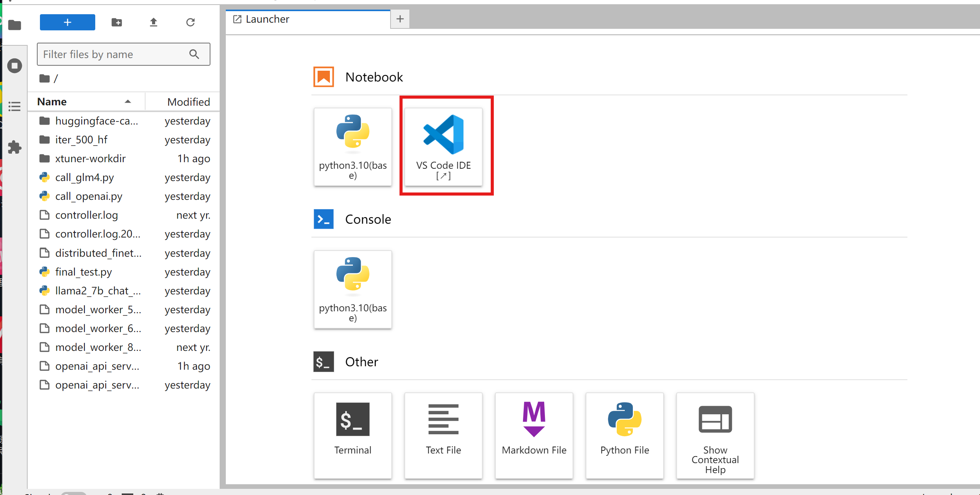980x495 pixels.
Task: Select the model_worker_8... file
Action: point(124,347)
